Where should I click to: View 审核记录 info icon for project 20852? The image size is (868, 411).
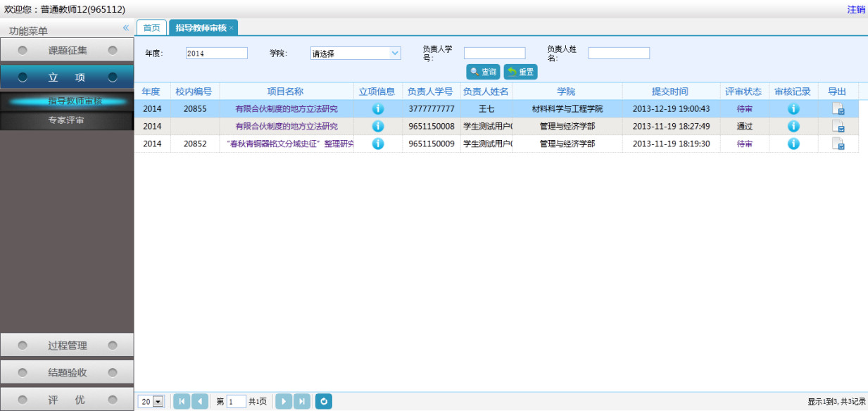point(793,144)
